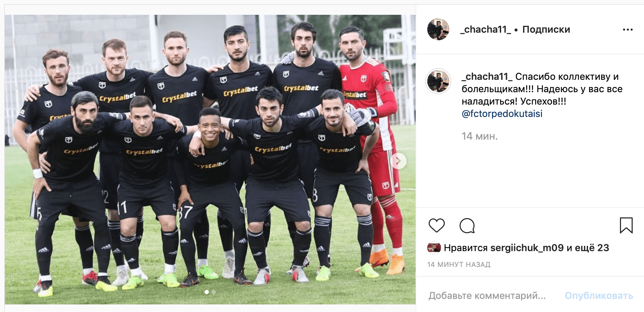Open the _chacha11_ avatar in the header
The width and height of the screenshot is (644, 312).
(x=438, y=29)
